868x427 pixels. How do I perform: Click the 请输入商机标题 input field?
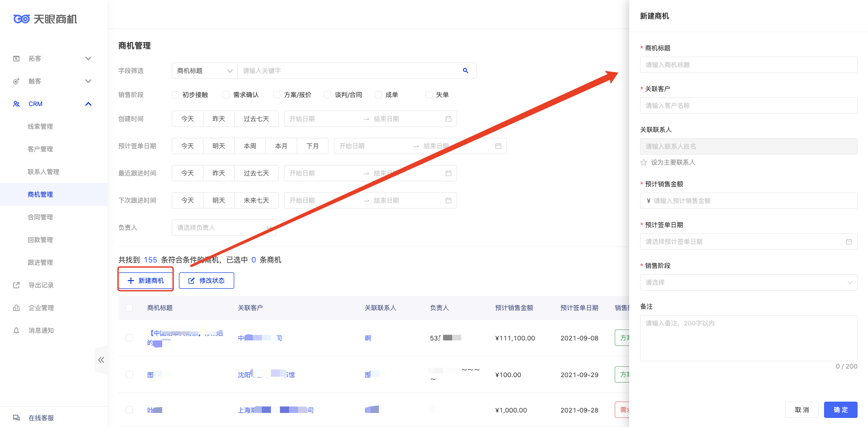tap(748, 65)
